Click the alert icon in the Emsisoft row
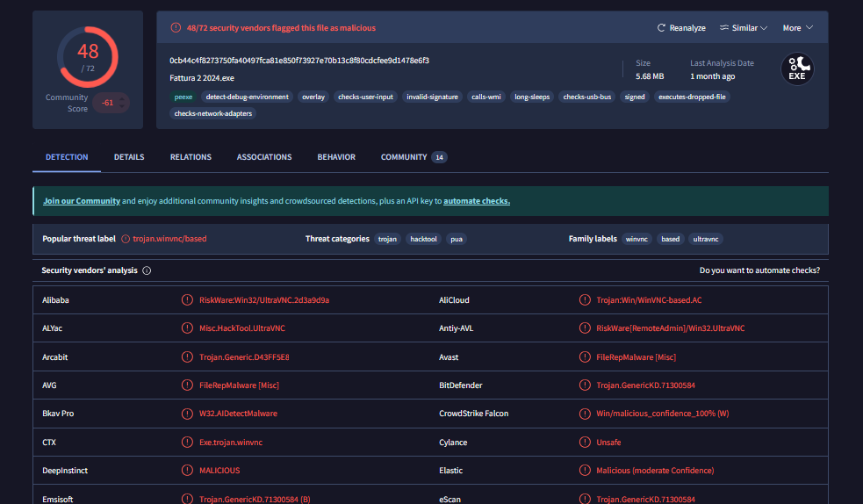 187,499
